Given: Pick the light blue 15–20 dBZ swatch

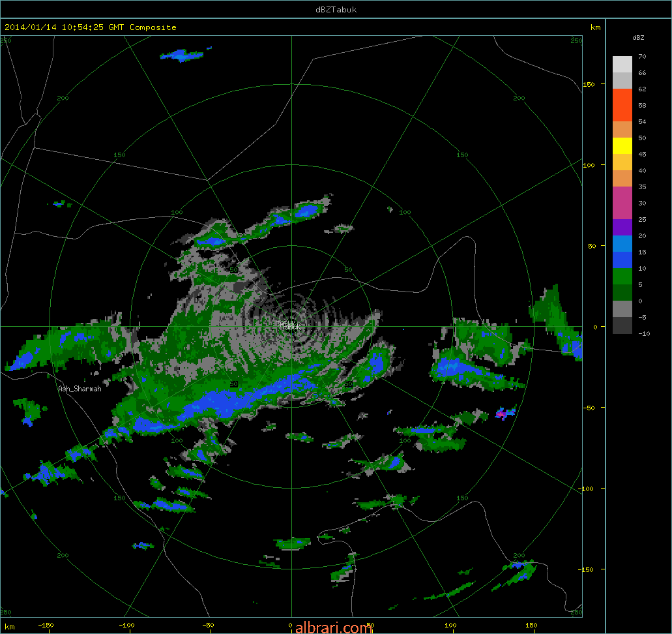Looking at the screenshot, I should pyautogui.click(x=622, y=244).
